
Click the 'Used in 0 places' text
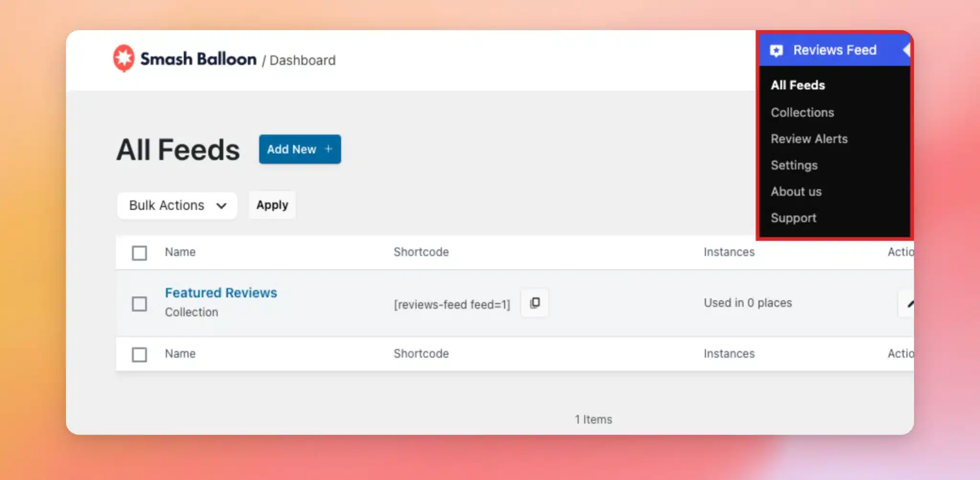pyautogui.click(x=747, y=303)
